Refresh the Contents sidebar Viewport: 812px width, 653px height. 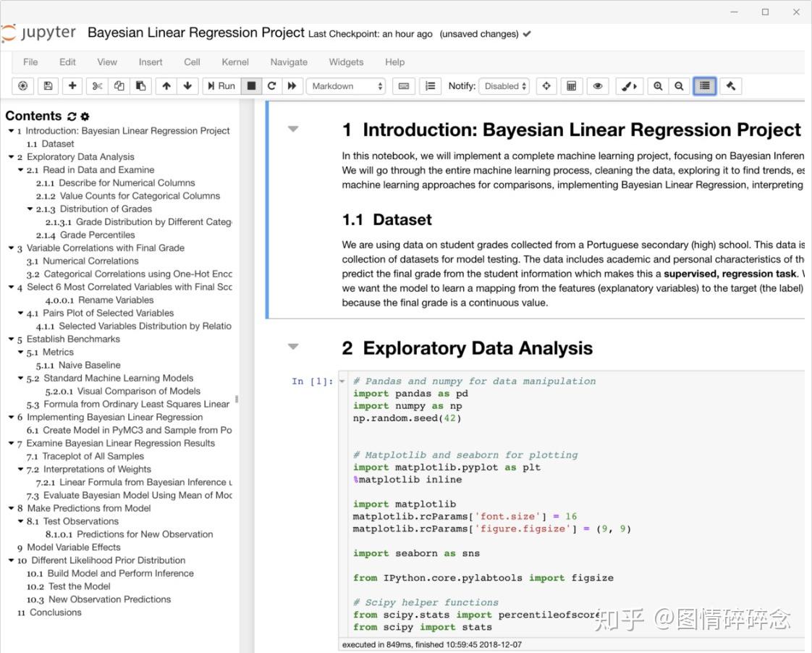[x=70, y=116]
